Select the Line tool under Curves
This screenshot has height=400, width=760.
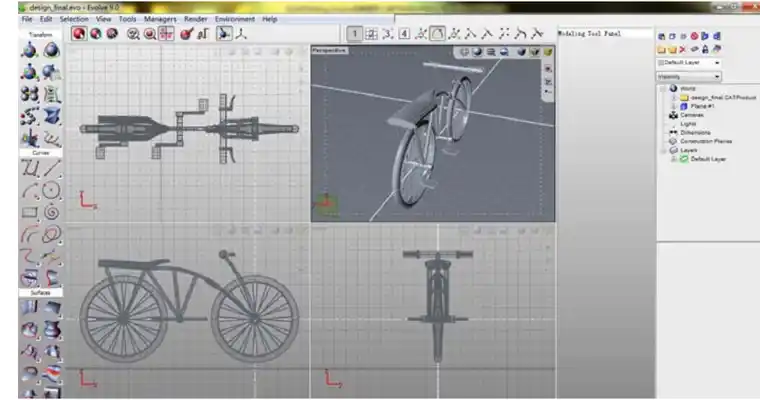pos(52,168)
